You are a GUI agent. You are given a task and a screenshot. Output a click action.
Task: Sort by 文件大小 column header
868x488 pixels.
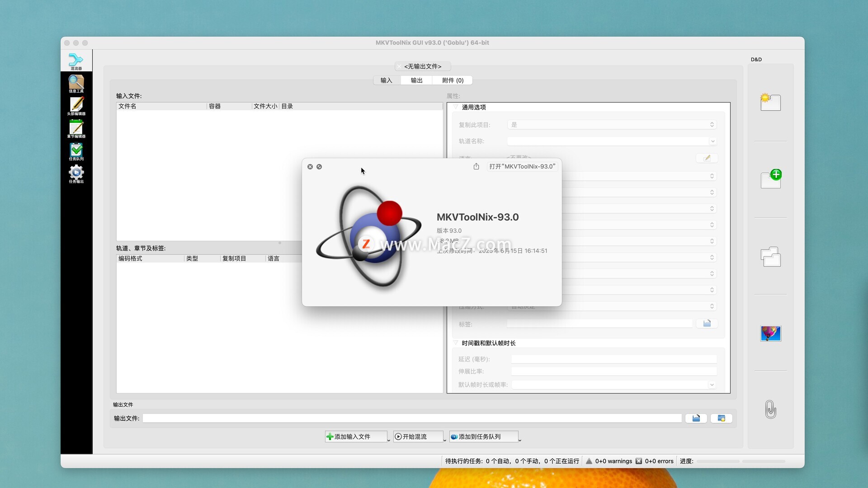(x=265, y=106)
